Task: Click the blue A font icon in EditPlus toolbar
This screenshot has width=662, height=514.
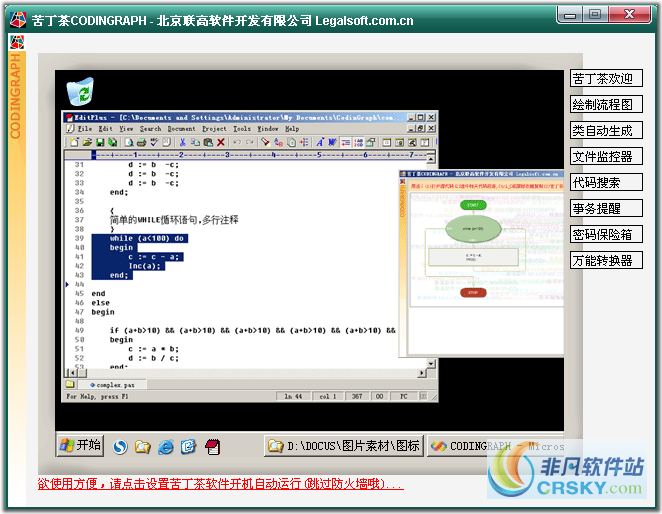Action: click(320, 142)
